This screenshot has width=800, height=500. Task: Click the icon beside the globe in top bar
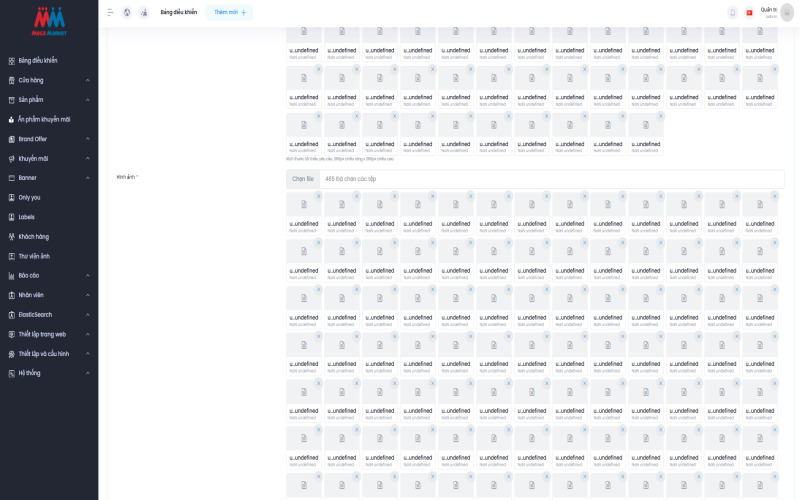click(x=144, y=12)
